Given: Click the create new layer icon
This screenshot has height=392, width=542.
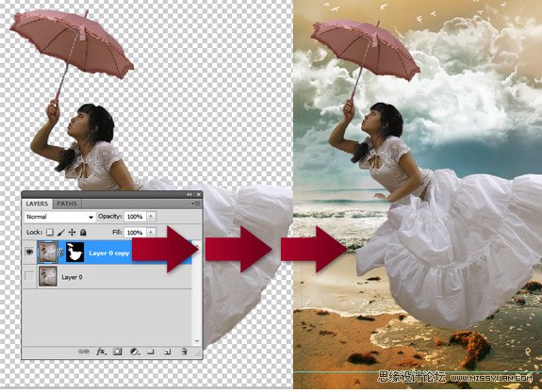Looking at the screenshot, I should [x=167, y=351].
